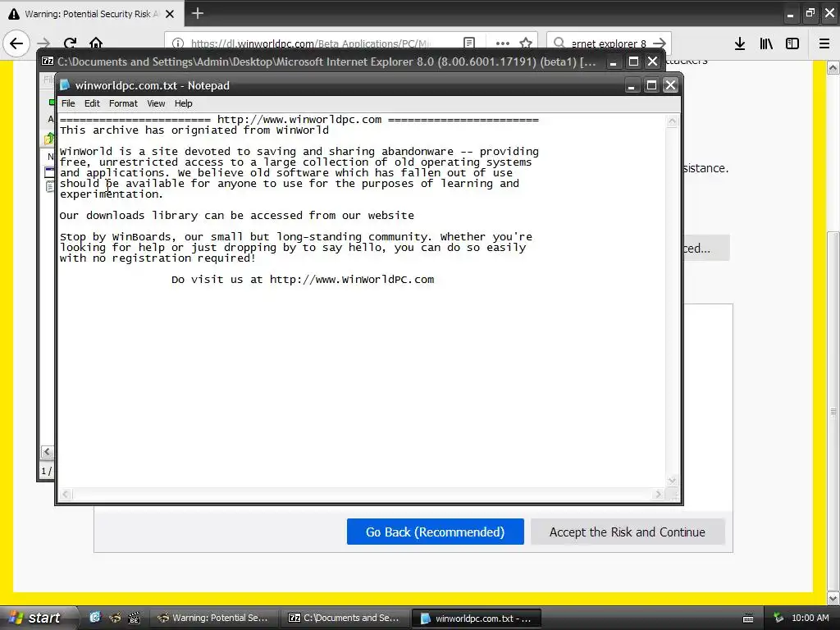Screen dimensions: 840x630
Task: Click search magnifier icon in search box
Action: [x=559, y=43]
